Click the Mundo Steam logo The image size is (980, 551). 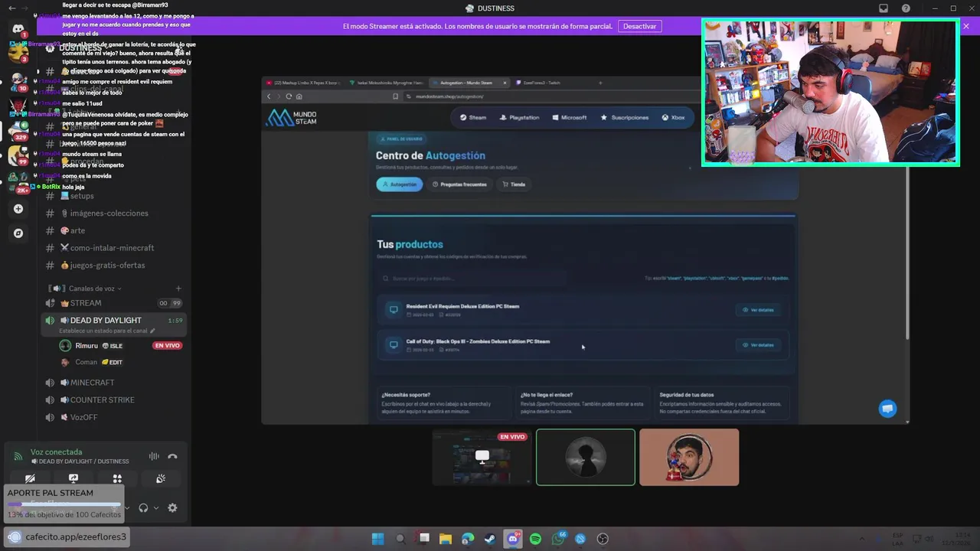[292, 118]
